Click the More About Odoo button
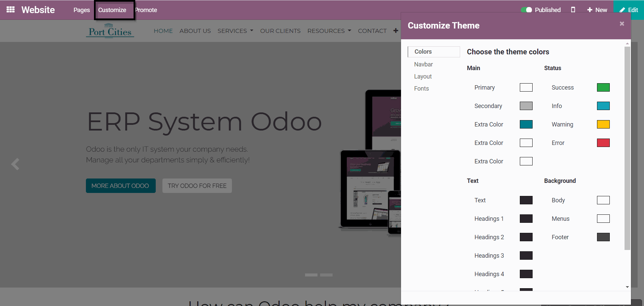This screenshot has height=306, width=644. click(x=120, y=186)
